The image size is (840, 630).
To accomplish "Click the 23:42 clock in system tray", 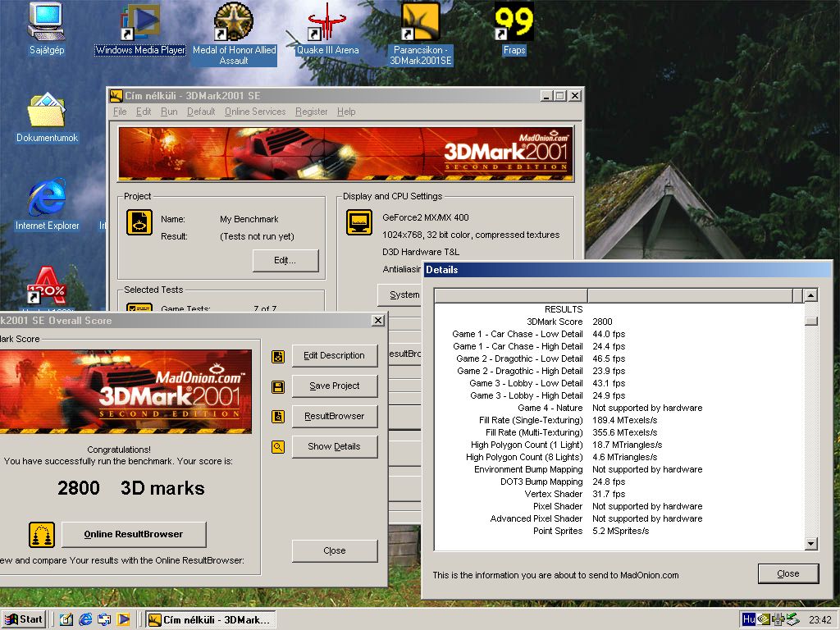I will point(819,620).
